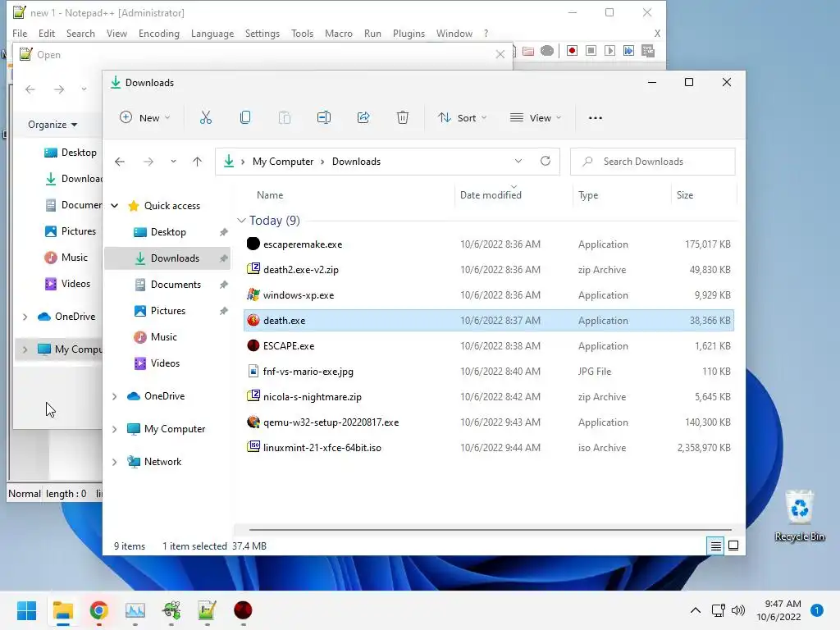The width and height of the screenshot is (840, 630).
Task: Expand the address bar history dropdown
Action: click(x=518, y=162)
